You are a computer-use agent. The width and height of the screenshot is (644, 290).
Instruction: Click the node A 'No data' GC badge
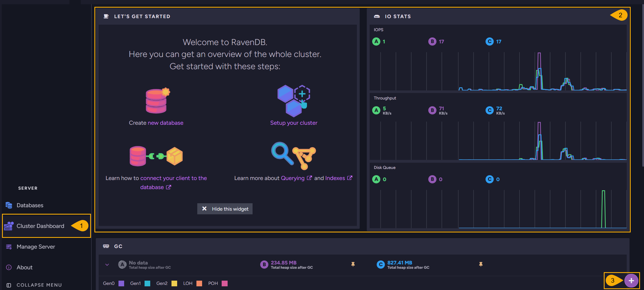click(122, 264)
